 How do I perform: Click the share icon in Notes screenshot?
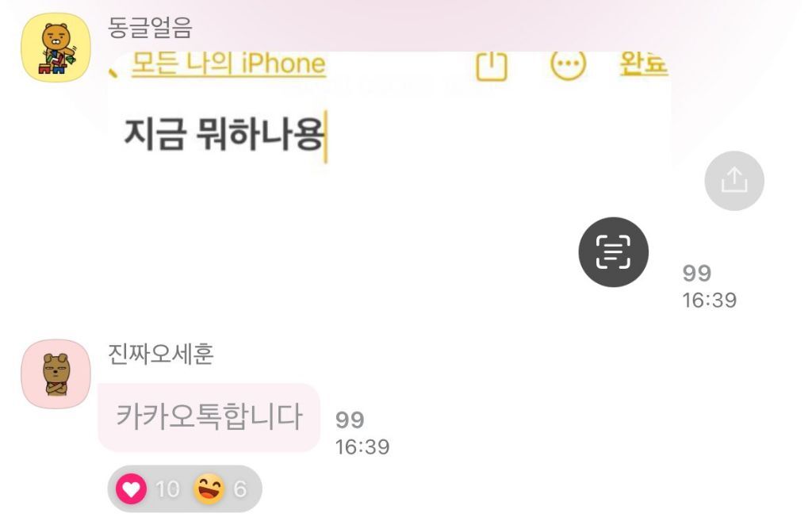(491, 67)
